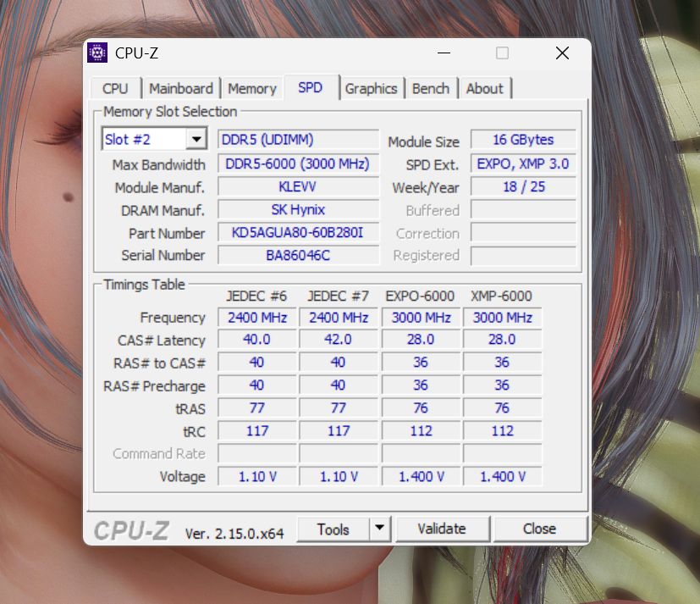The width and height of the screenshot is (700, 604).
Task: Expand the Slot #2 dropdown arrow
Action: click(196, 139)
